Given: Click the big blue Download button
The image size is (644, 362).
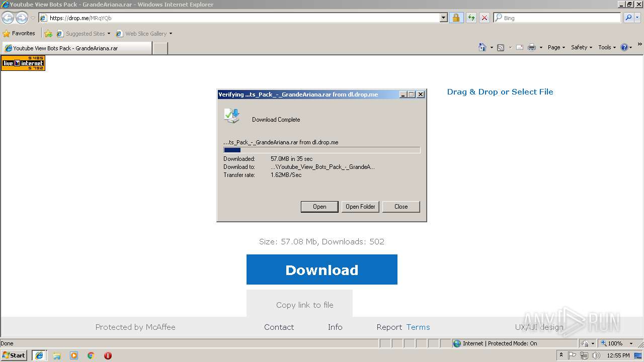Looking at the screenshot, I should [322, 269].
